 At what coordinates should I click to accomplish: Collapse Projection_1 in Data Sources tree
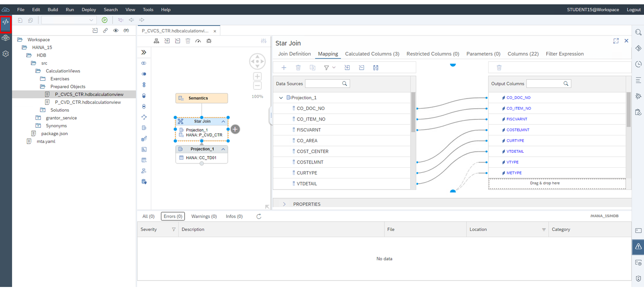click(x=281, y=98)
